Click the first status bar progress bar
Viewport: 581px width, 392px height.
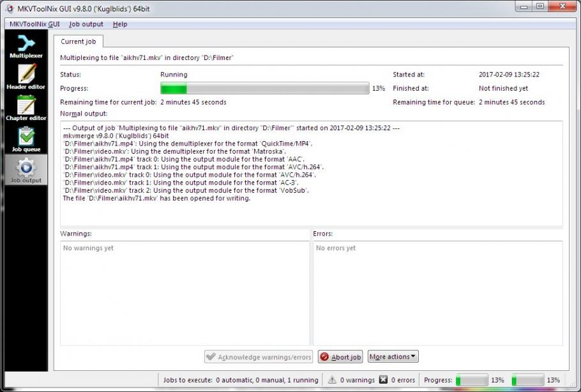(x=472, y=380)
